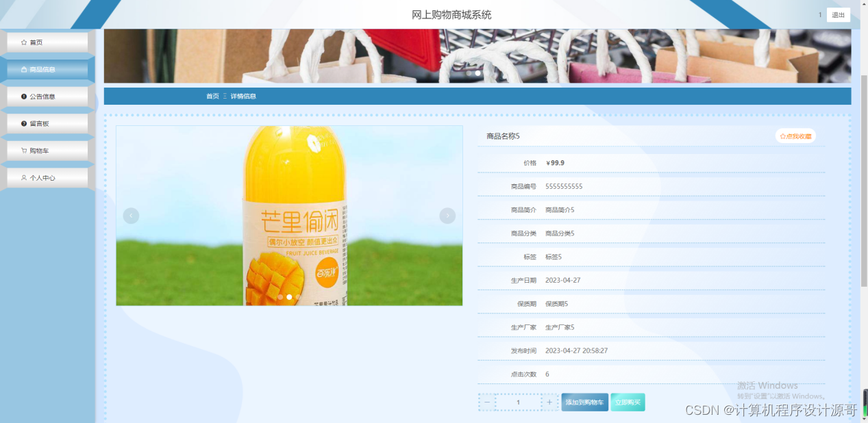Click publish time 2023-04-27 20:58:27
The height and width of the screenshot is (423, 868).
[576, 350]
